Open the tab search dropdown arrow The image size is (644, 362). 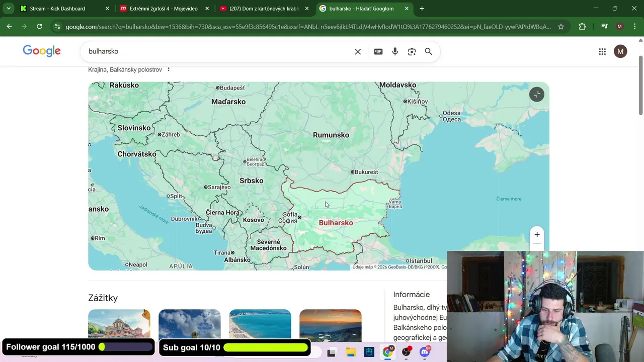(x=9, y=9)
